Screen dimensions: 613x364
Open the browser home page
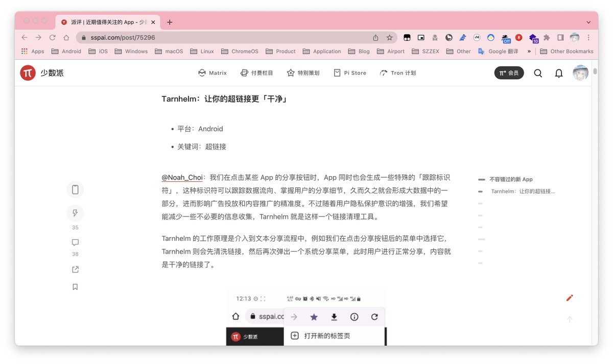[66, 37]
